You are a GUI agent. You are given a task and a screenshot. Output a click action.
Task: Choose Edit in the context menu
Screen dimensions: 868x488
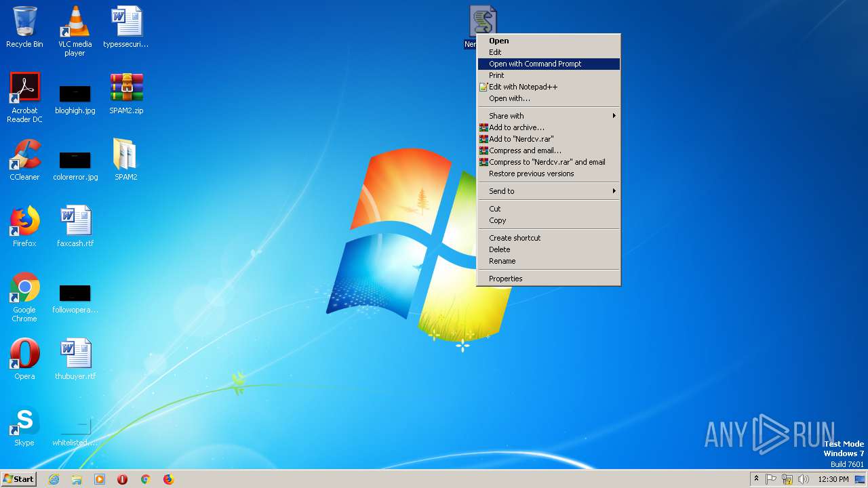click(x=549, y=52)
